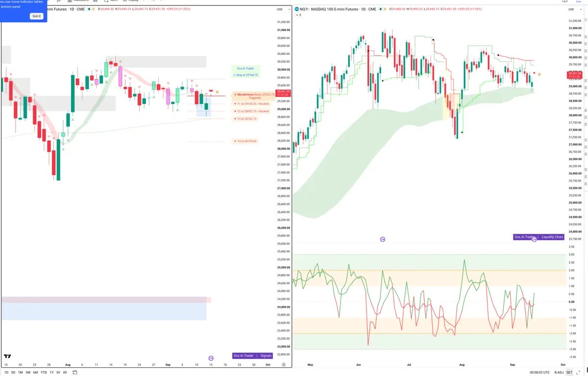588x376 pixels.
Task: Click D badge in right chart legend
Action: click(x=385, y=9)
